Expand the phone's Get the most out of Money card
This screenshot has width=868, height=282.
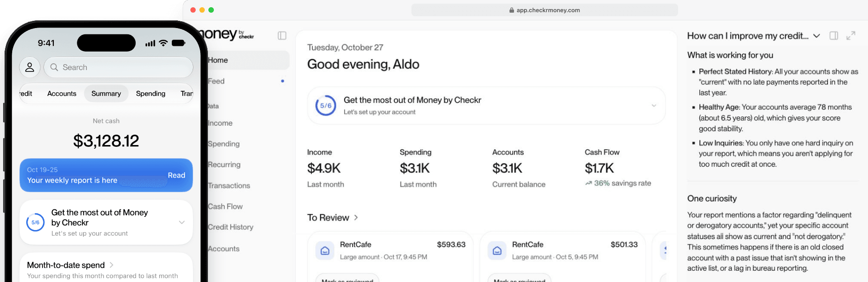point(182,222)
